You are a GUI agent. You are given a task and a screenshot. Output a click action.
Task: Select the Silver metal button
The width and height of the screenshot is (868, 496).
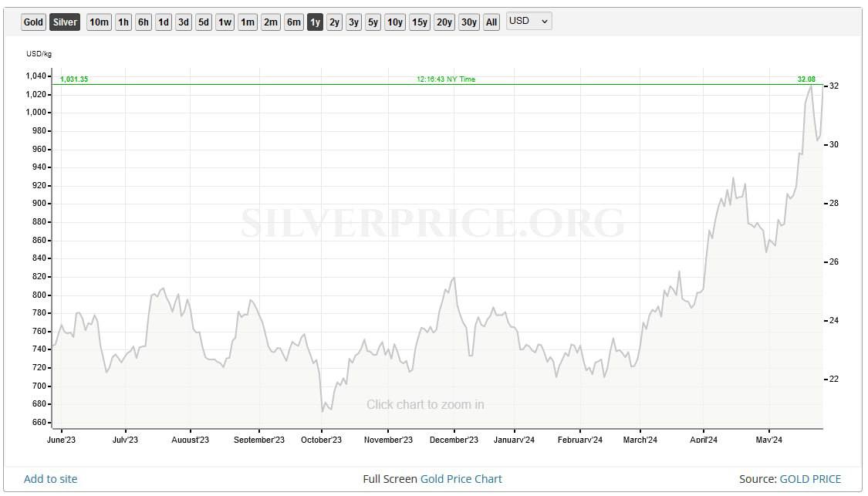[65, 22]
